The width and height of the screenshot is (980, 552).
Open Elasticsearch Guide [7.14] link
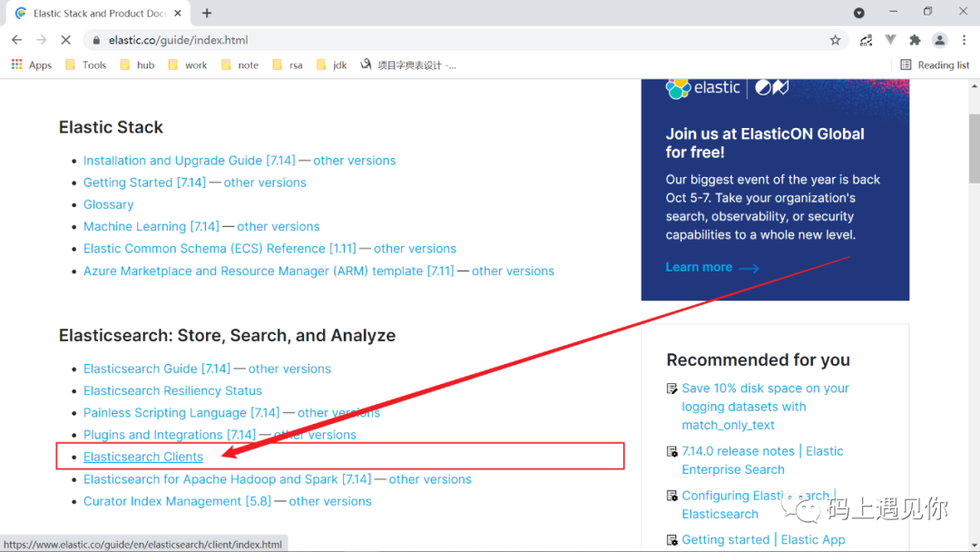(x=157, y=369)
